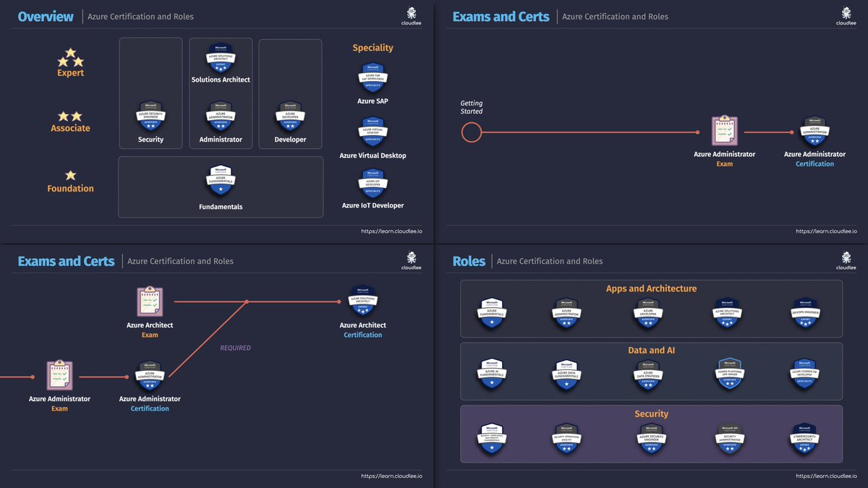
Task: Click the single star above Foundation
Action: 70,176
